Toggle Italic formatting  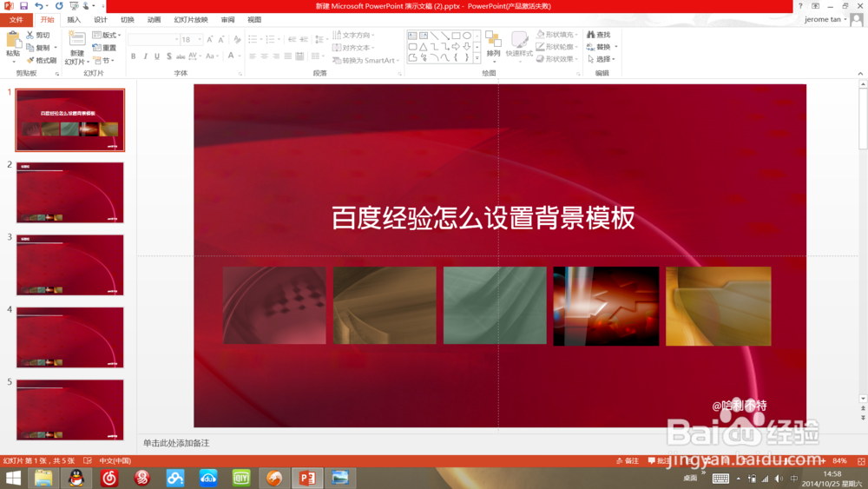tap(145, 56)
